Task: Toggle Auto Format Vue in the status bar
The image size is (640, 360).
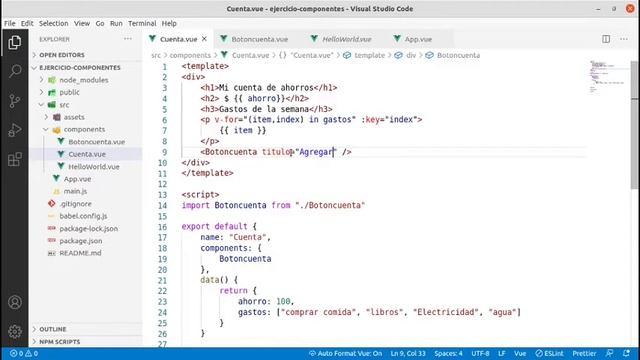Action: coord(345,353)
